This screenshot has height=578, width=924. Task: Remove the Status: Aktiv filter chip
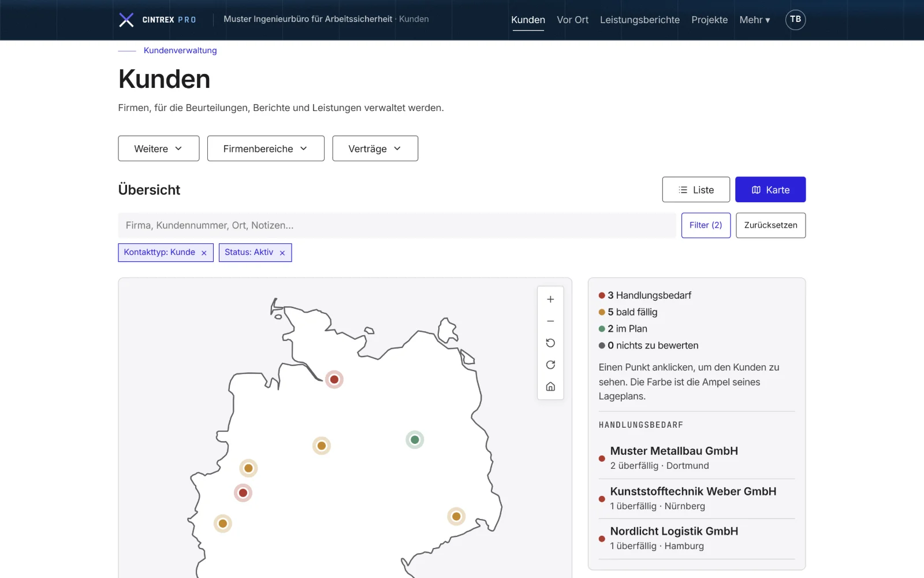[x=282, y=253]
